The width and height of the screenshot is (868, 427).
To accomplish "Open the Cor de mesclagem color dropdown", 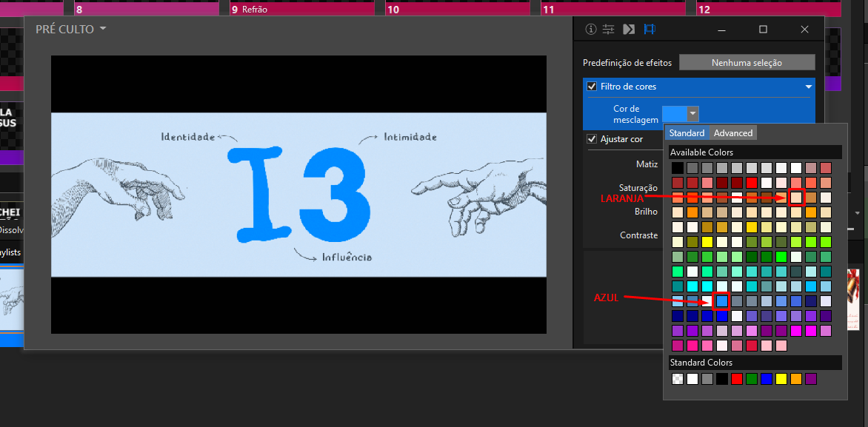I will click(x=692, y=113).
